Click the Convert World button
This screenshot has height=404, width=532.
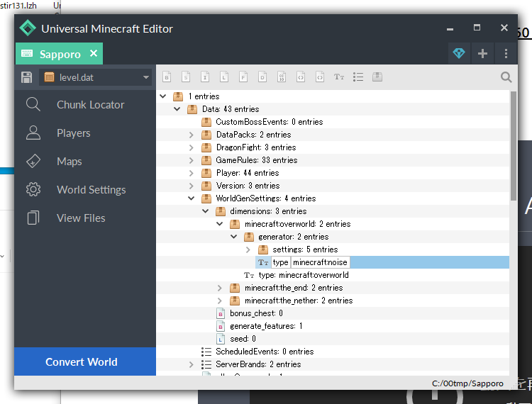click(x=82, y=361)
